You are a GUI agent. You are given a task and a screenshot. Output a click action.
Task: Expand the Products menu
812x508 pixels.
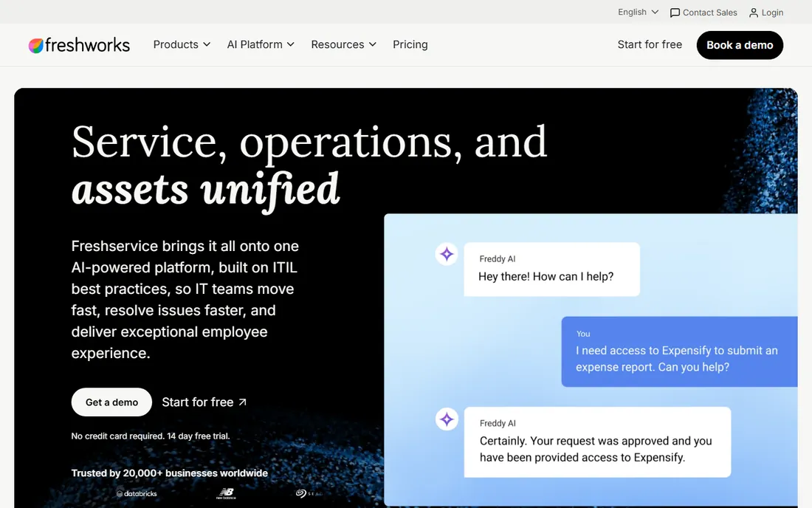coord(182,44)
